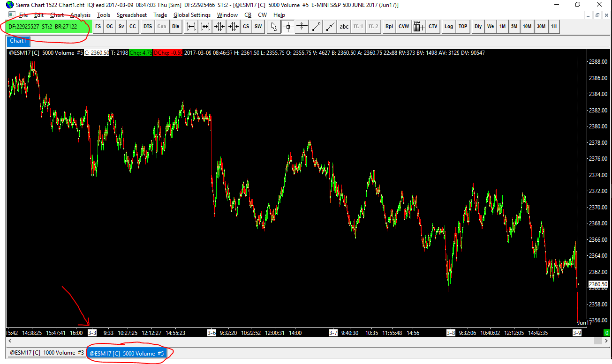Click the CS toolbar button
612x364 pixels.
246,27
